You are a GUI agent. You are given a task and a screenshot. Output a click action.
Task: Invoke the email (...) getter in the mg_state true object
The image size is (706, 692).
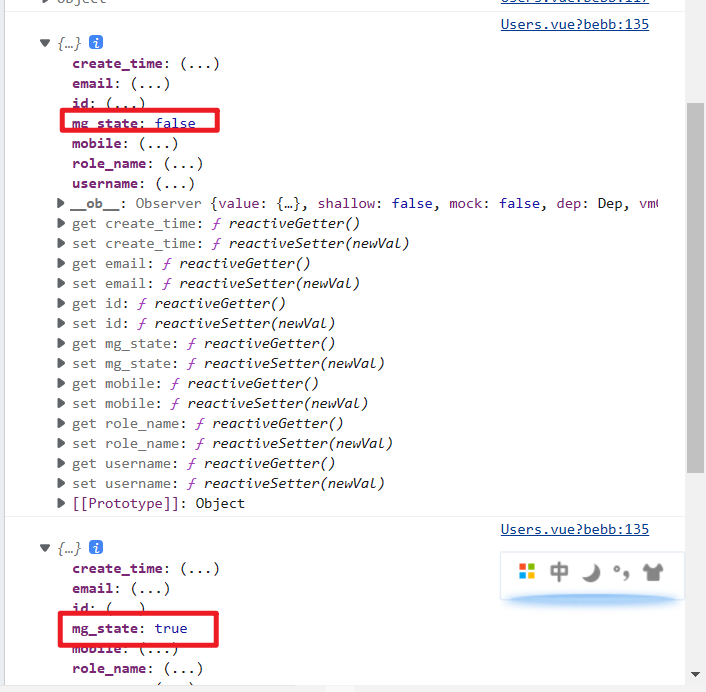coord(150,588)
